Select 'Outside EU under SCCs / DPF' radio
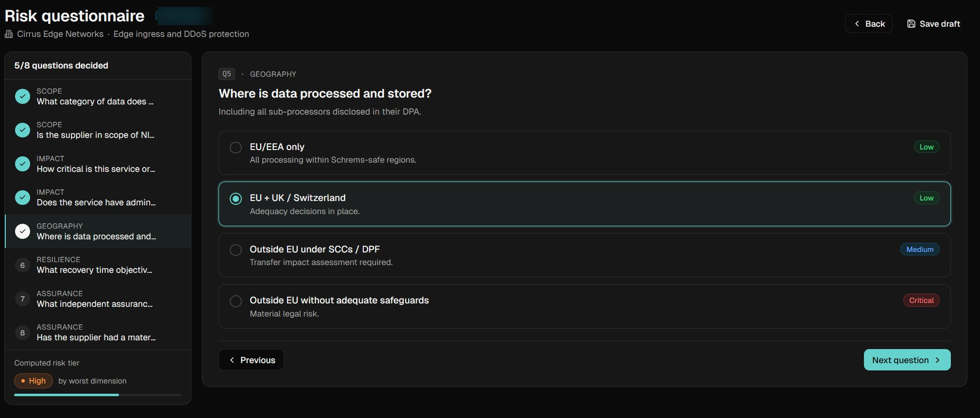The image size is (980, 418). 236,250
